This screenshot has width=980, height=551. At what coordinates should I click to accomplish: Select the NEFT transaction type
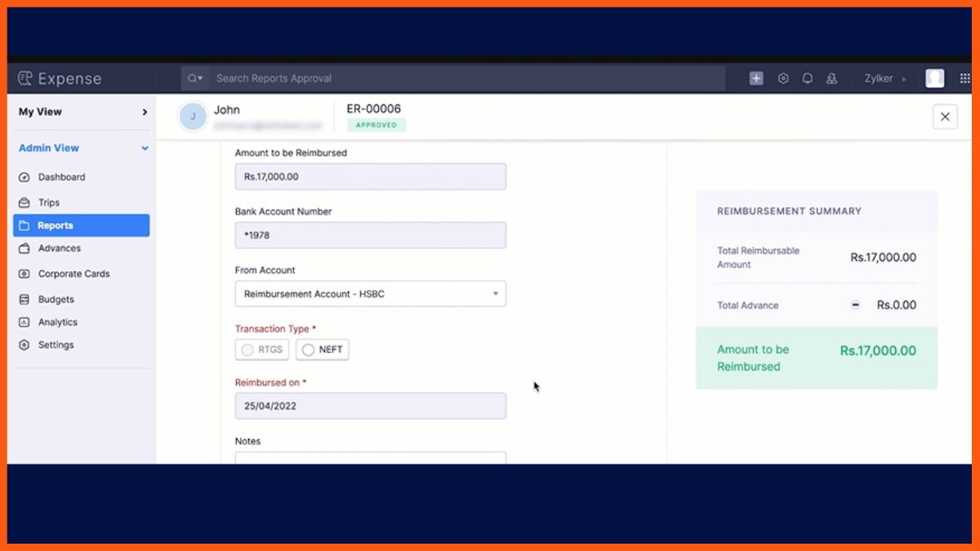click(323, 349)
